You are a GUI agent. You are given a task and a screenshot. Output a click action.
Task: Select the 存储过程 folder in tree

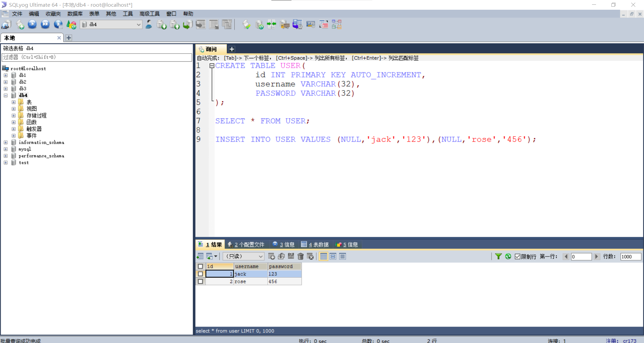tap(37, 115)
